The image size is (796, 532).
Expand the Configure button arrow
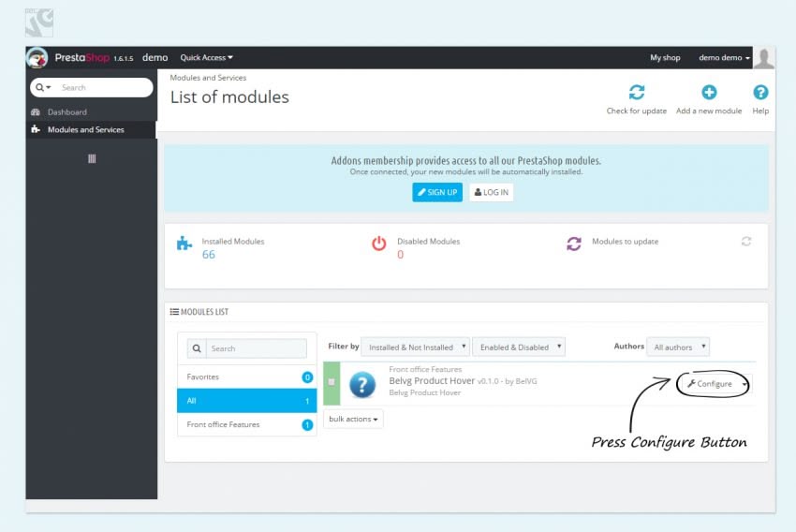tap(744, 384)
